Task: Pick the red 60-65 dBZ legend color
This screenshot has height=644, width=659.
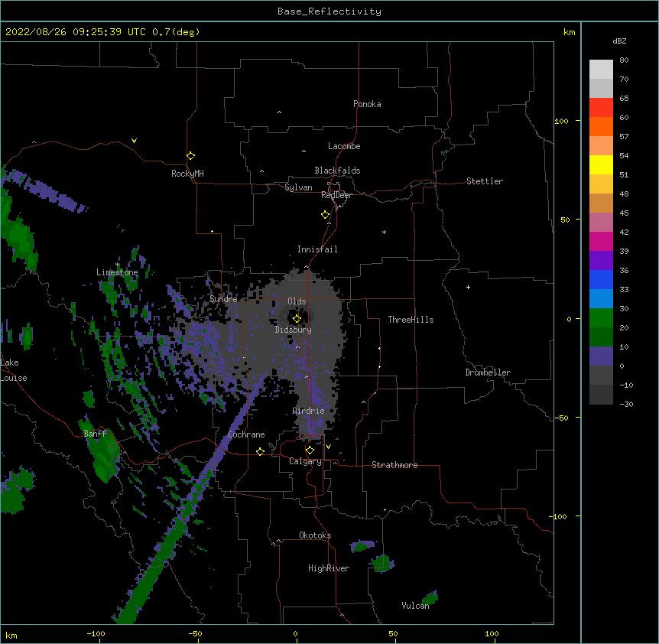Action: pos(601,108)
